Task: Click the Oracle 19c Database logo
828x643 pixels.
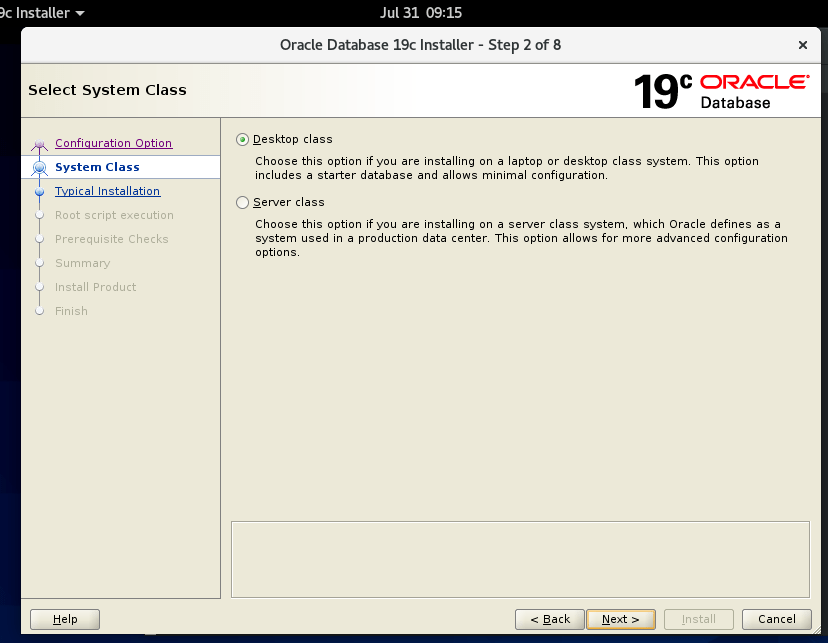Action: coord(721,91)
